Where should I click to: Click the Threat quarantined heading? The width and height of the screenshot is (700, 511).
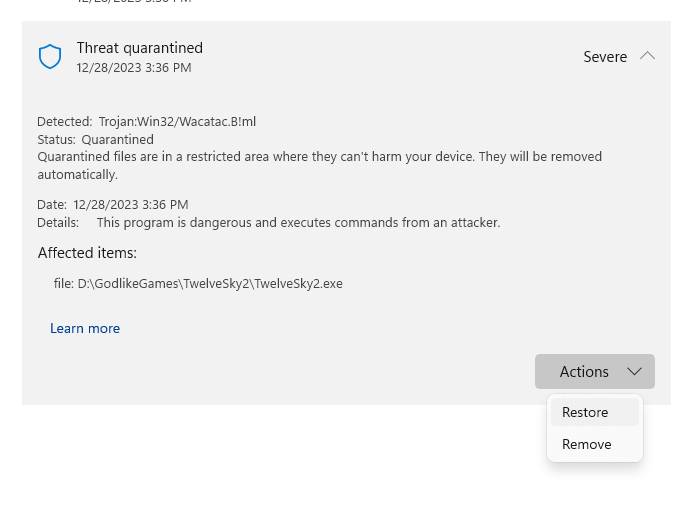(x=140, y=48)
